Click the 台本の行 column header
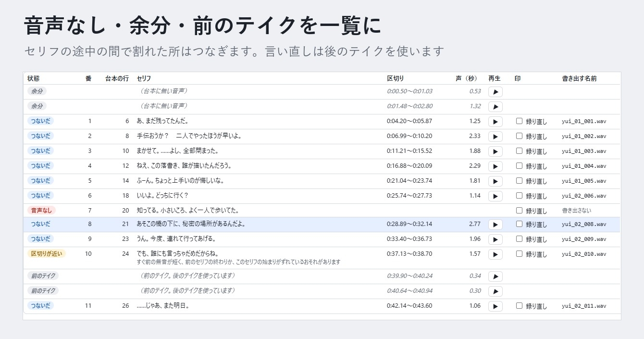This screenshot has height=339, width=644. [117, 78]
